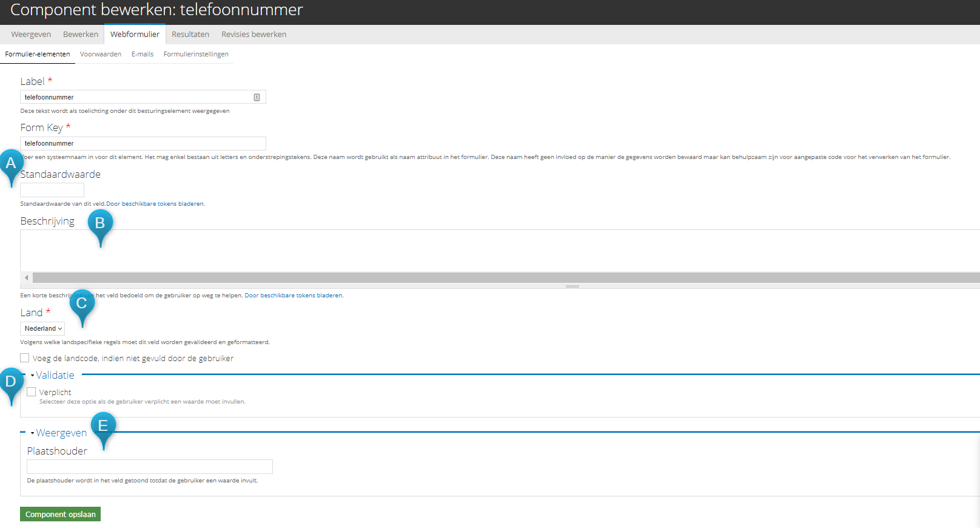
Task: Open the Voorwaarden sub-tab
Action: pos(101,54)
